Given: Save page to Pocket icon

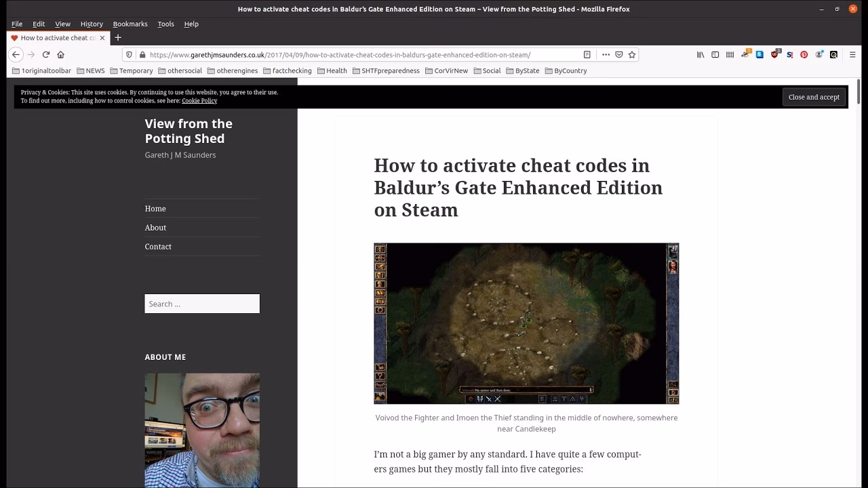Looking at the screenshot, I should tap(619, 54).
